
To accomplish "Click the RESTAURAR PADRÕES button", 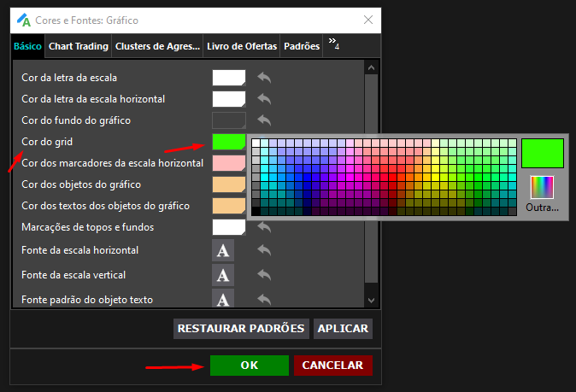I will (241, 329).
